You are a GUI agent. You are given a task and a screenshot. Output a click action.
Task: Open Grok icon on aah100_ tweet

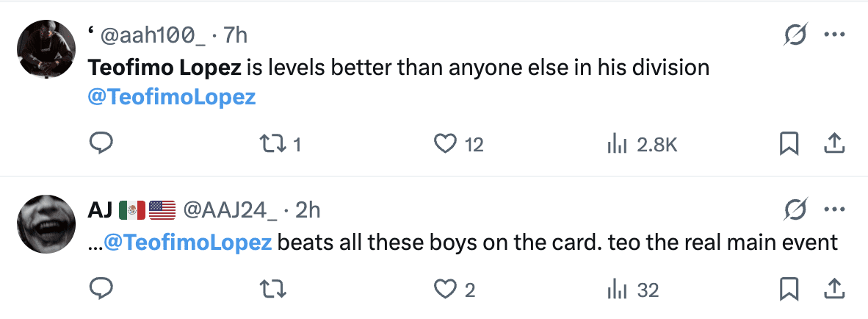[x=797, y=33]
